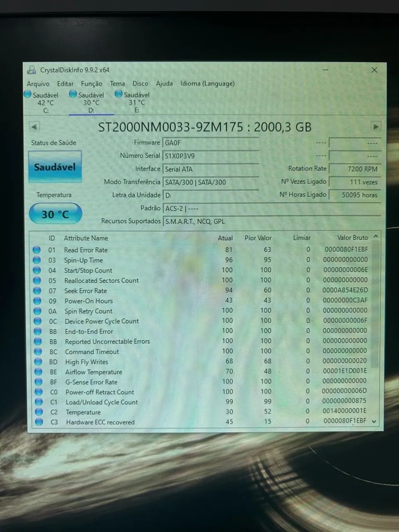The image size is (399, 532).
Task: Click the Limiar column header
Action: pyautogui.click(x=302, y=238)
